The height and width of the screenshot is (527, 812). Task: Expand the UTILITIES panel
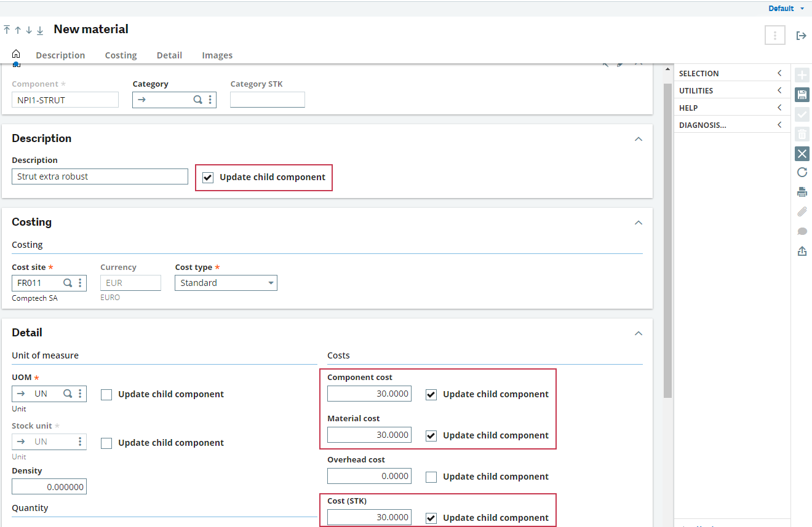coord(732,90)
